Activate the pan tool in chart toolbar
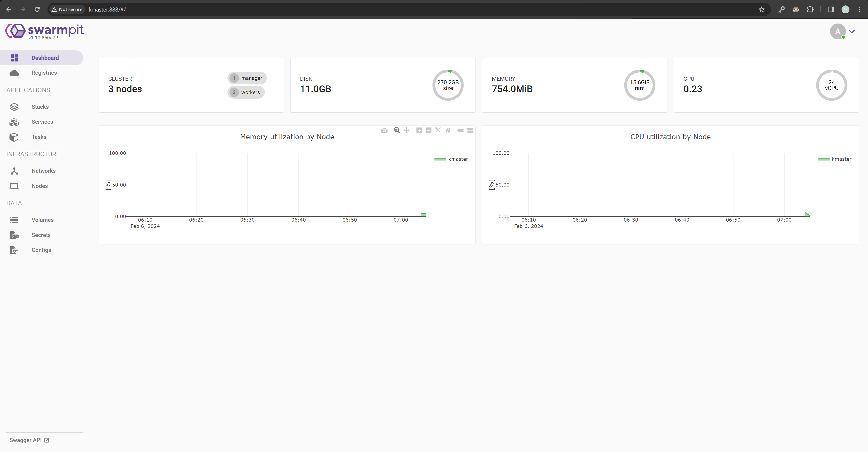 (406, 130)
